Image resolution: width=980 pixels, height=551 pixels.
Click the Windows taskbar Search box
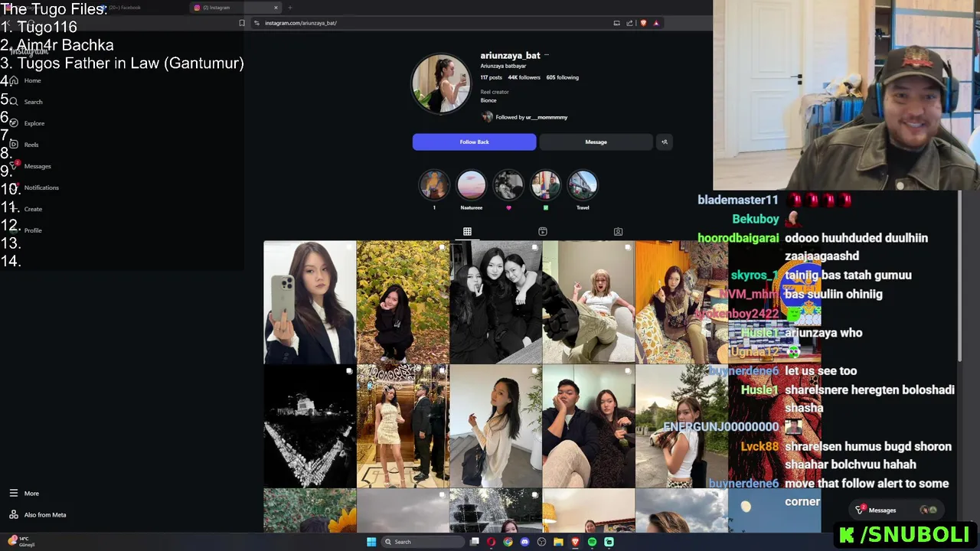coord(423,542)
